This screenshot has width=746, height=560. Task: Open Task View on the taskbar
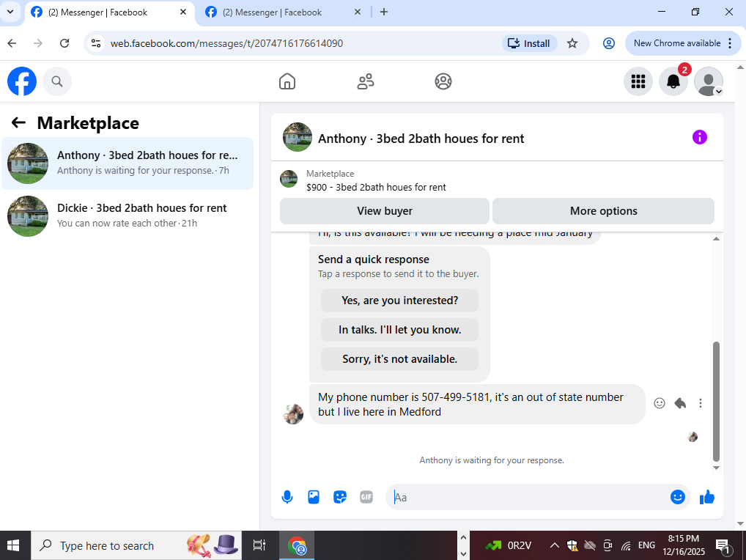pyautogui.click(x=259, y=545)
